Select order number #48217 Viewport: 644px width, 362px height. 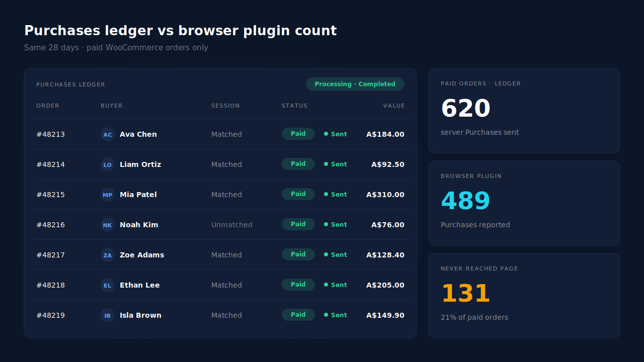click(x=50, y=255)
